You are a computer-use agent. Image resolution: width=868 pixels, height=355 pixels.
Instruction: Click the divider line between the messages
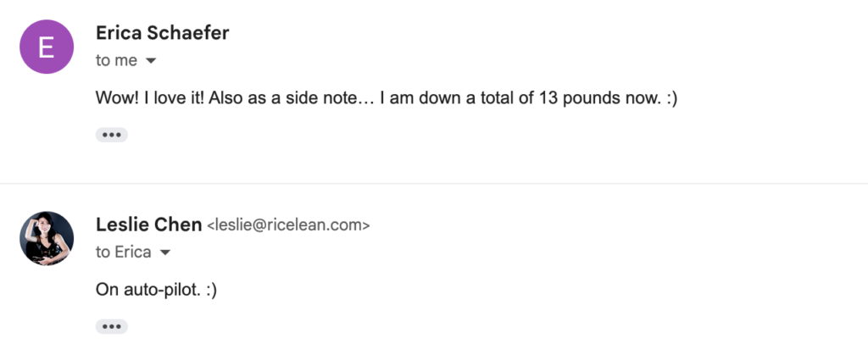(x=434, y=183)
